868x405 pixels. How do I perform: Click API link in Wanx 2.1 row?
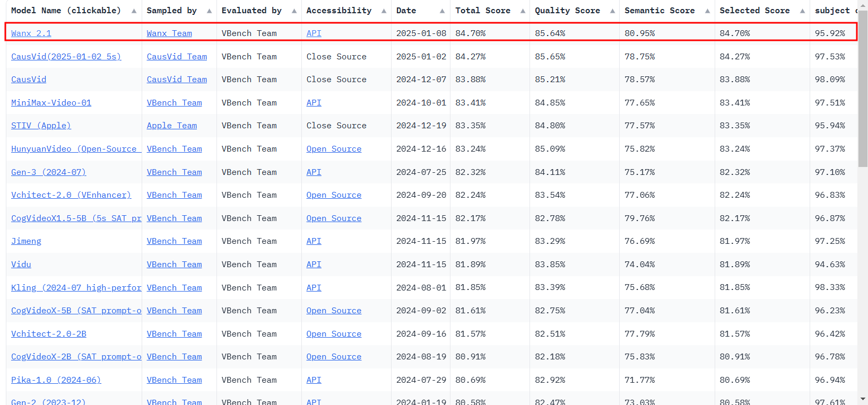coord(314,33)
